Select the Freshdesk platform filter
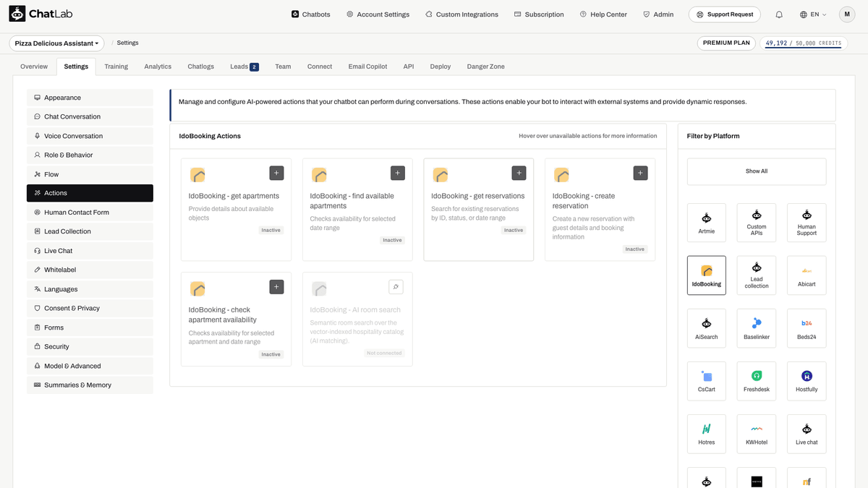 [757, 381]
